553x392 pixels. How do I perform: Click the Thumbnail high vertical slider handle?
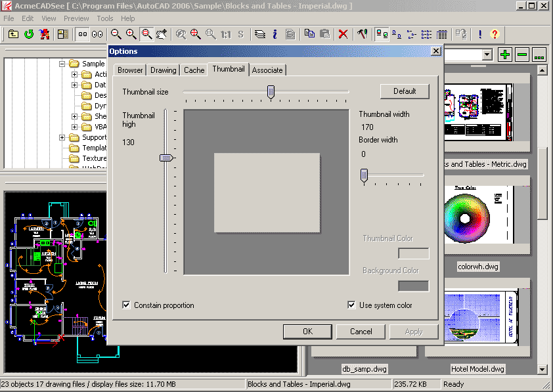[x=166, y=158]
